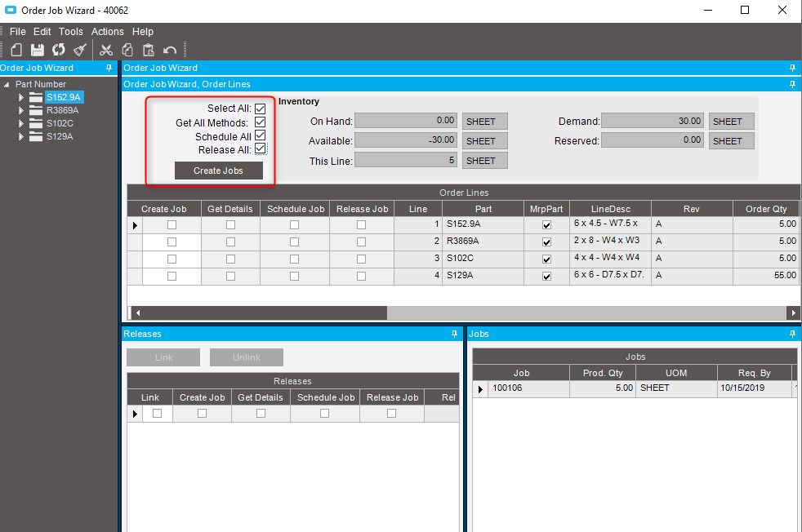Expand the S102C tree node
Screen dimensions: 802x532
click(x=21, y=123)
